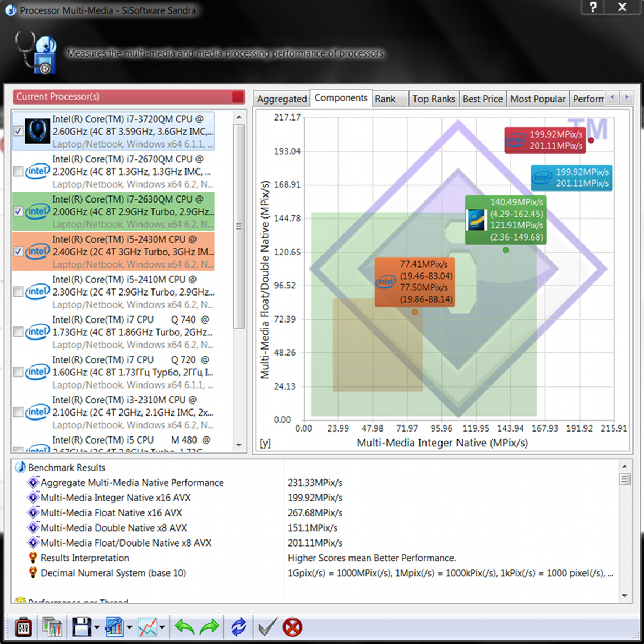Click the green data point on chart

click(506, 250)
